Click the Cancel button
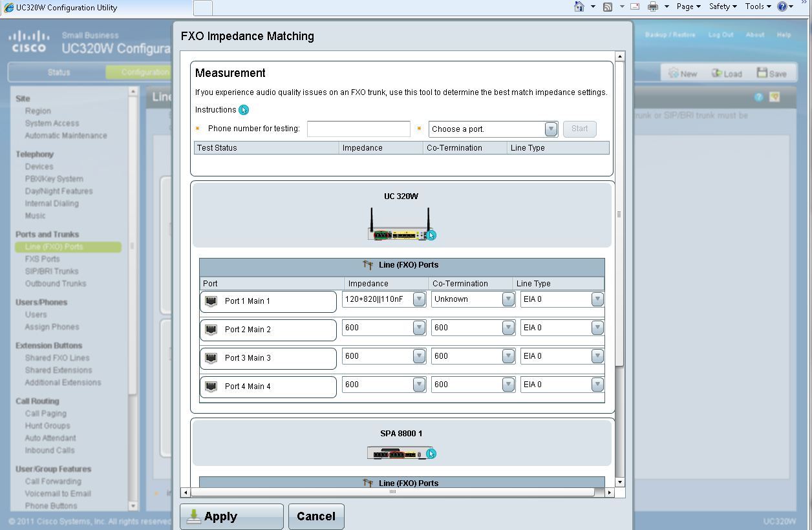 [x=316, y=516]
